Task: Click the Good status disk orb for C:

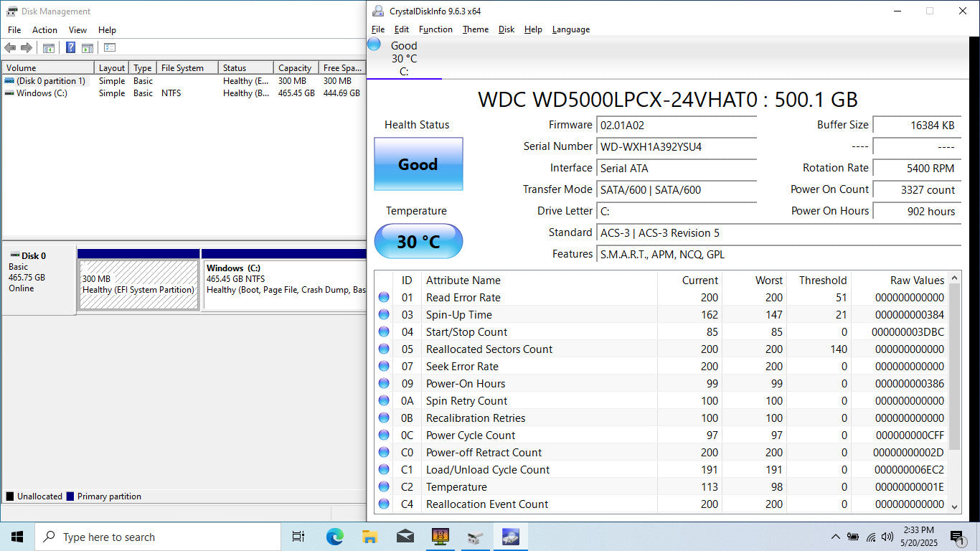Action: point(374,44)
